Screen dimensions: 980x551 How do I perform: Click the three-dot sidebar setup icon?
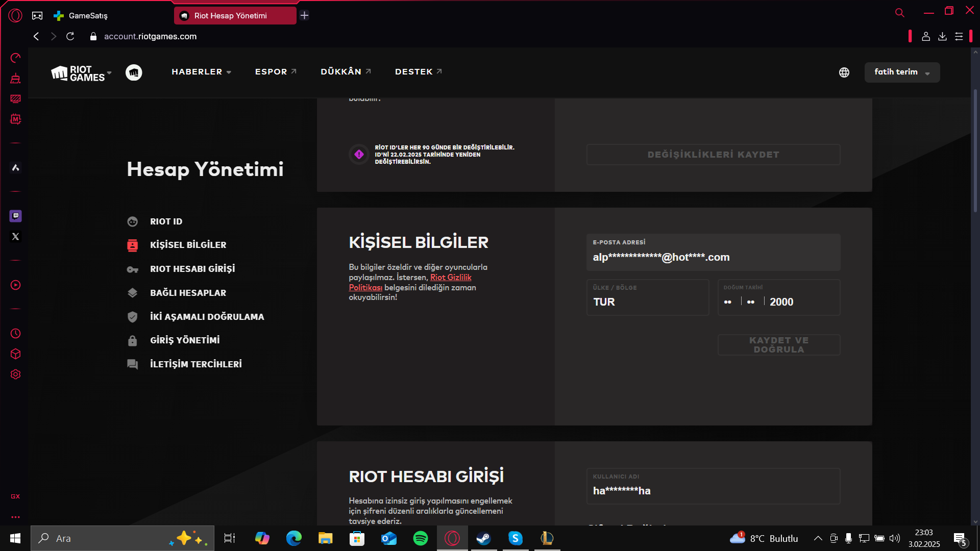tap(15, 517)
